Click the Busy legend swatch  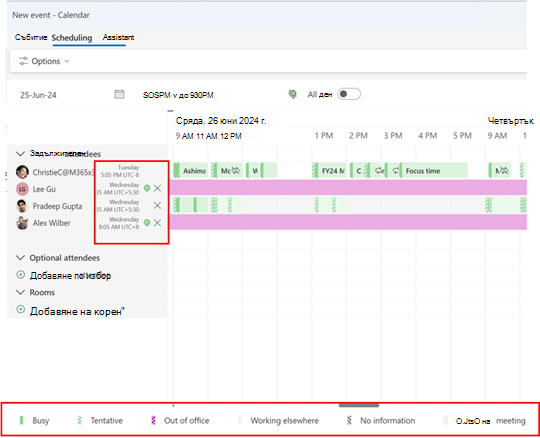tap(21, 420)
